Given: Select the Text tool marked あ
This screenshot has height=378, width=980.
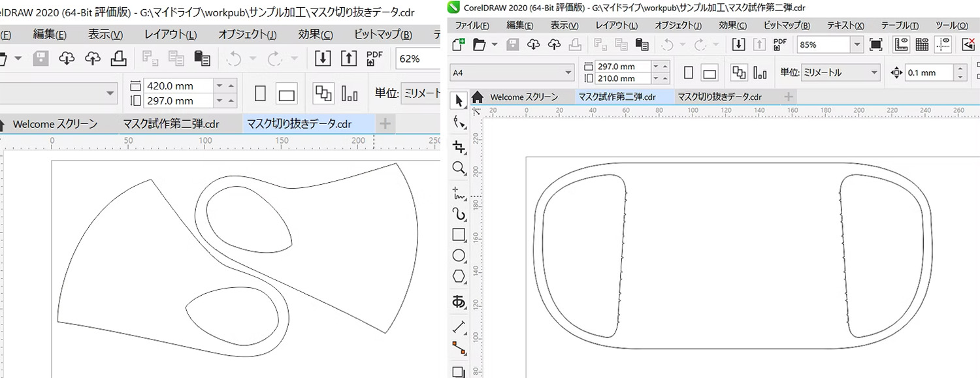Looking at the screenshot, I should tap(459, 301).
